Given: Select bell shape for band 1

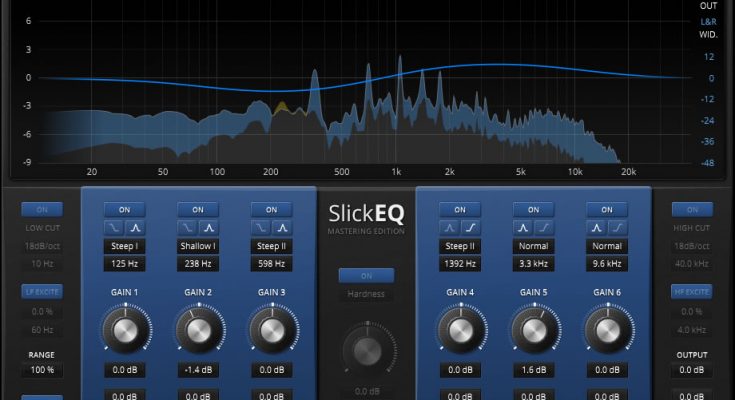Looking at the screenshot, I should [134, 229].
